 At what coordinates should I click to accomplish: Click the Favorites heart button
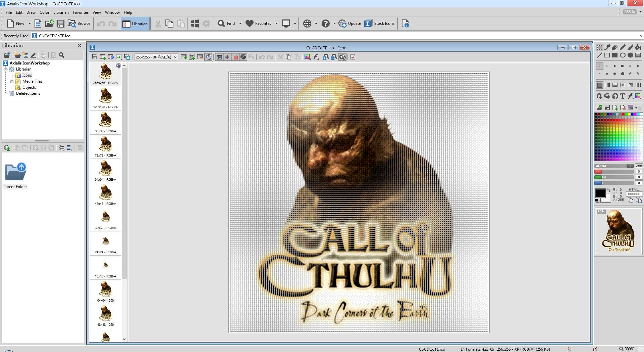tap(258, 24)
